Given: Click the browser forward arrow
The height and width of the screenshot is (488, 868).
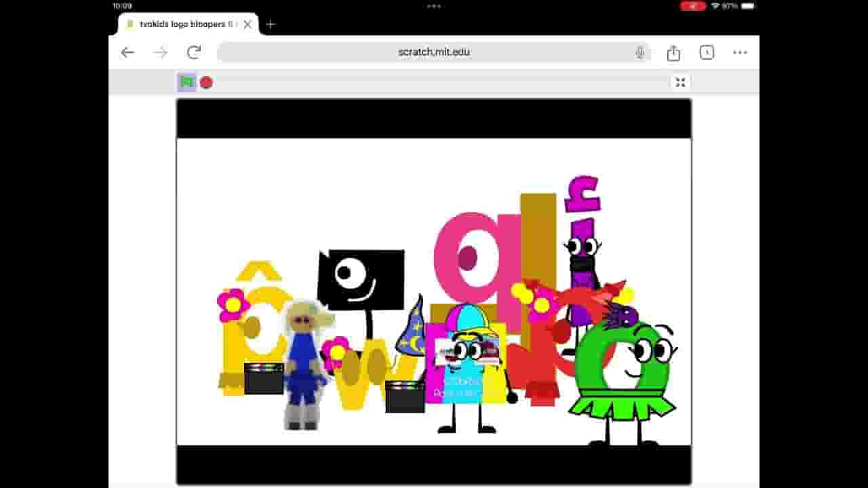Looking at the screenshot, I should click(161, 53).
